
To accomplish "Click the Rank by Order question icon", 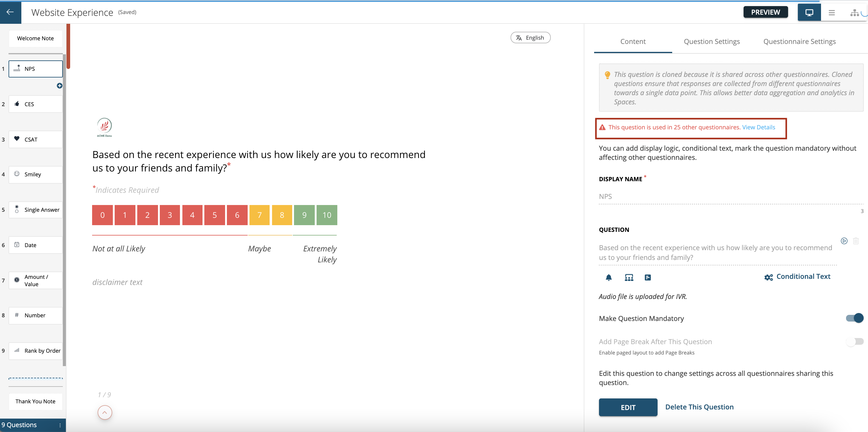I will click(x=18, y=351).
